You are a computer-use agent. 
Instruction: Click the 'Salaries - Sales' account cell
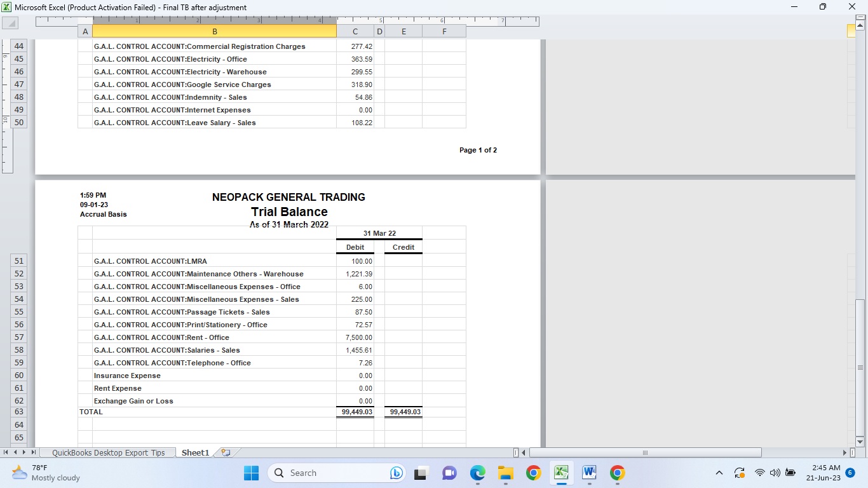214,350
